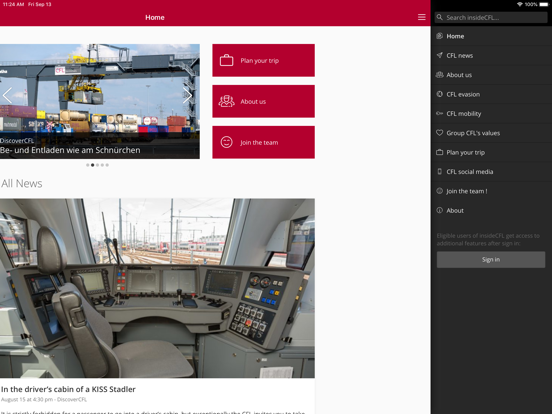Click the Home title in header

click(155, 17)
